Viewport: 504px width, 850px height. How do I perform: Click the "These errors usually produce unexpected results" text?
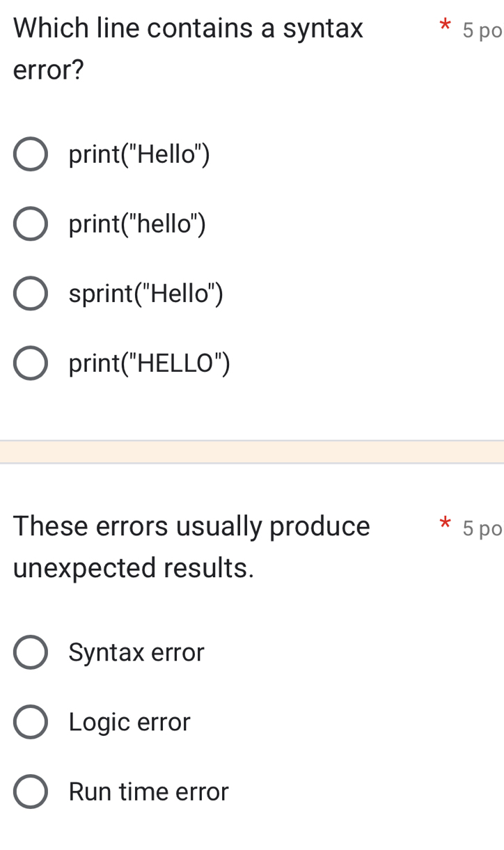tap(191, 546)
